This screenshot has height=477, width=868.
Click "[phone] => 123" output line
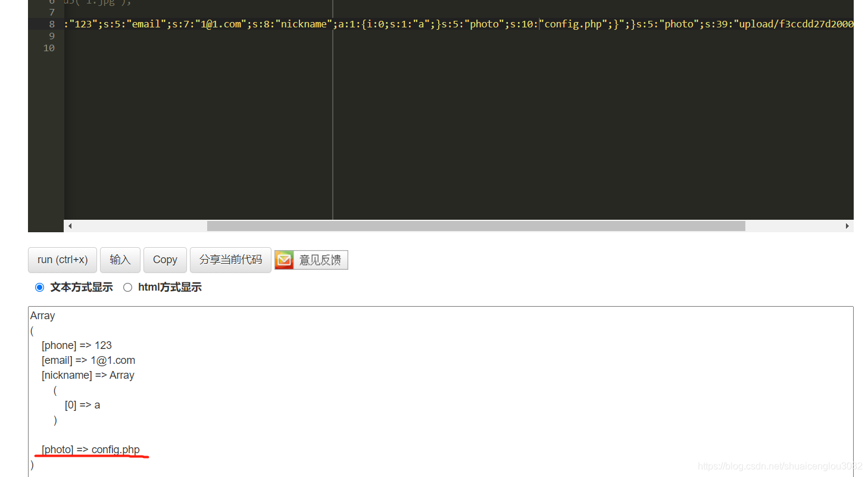click(77, 345)
